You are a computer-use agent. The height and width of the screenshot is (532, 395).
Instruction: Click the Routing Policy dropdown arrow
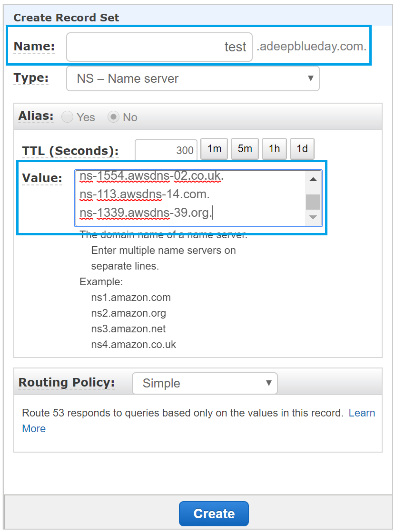(x=269, y=383)
